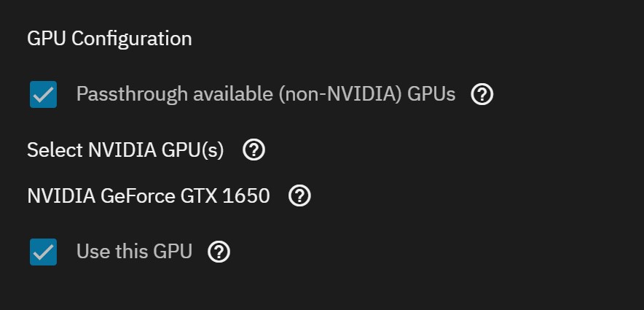Reveal tooltip for NVIDIA GPU selection
644x310 pixels.
pyautogui.click(x=254, y=150)
